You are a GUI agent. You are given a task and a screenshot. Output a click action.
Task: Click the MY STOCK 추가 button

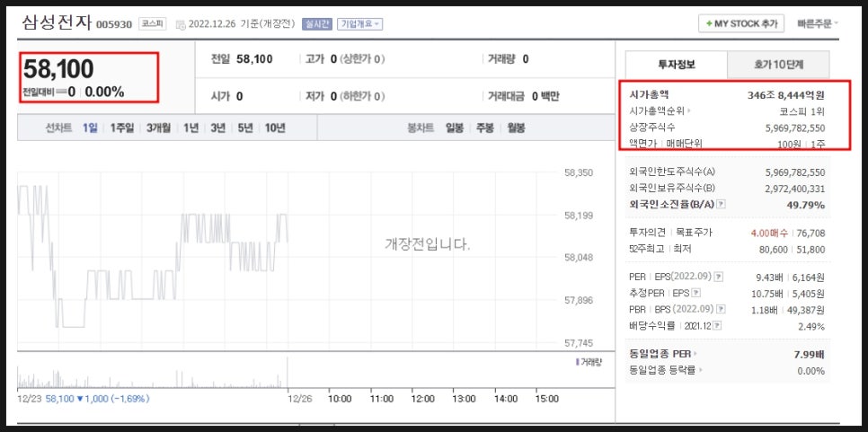741,23
